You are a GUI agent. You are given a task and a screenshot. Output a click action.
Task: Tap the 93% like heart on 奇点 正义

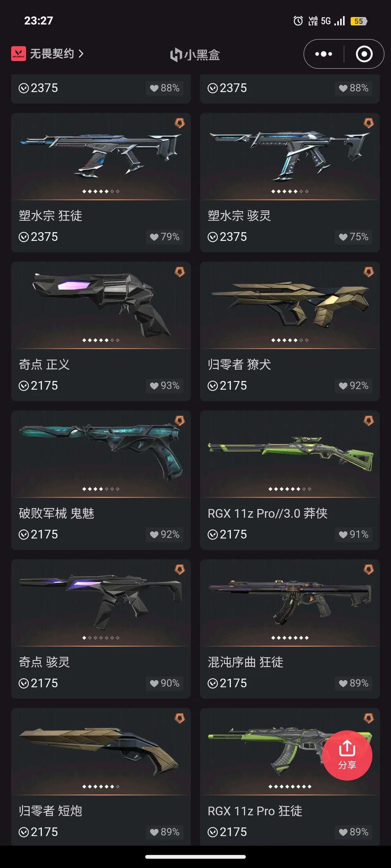coord(154,386)
